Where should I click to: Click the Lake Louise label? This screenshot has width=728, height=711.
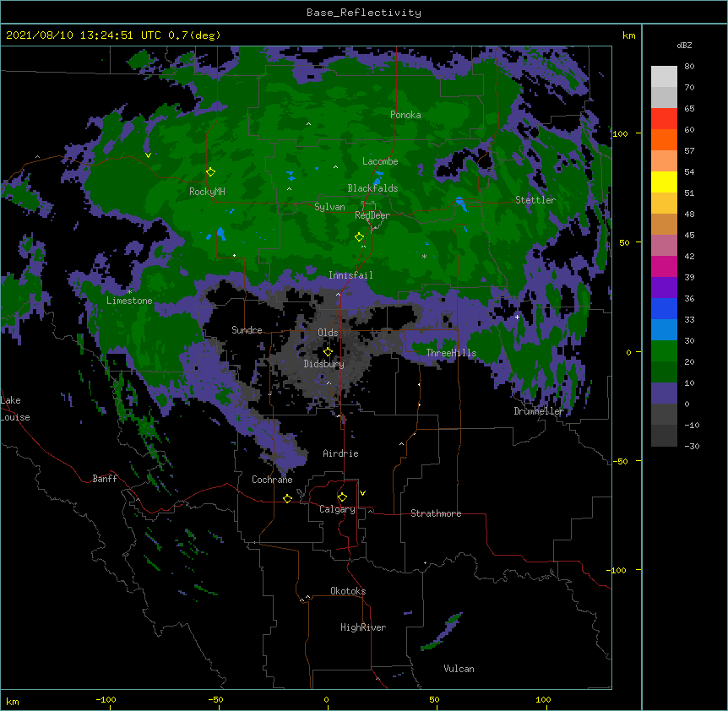(15, 409)
